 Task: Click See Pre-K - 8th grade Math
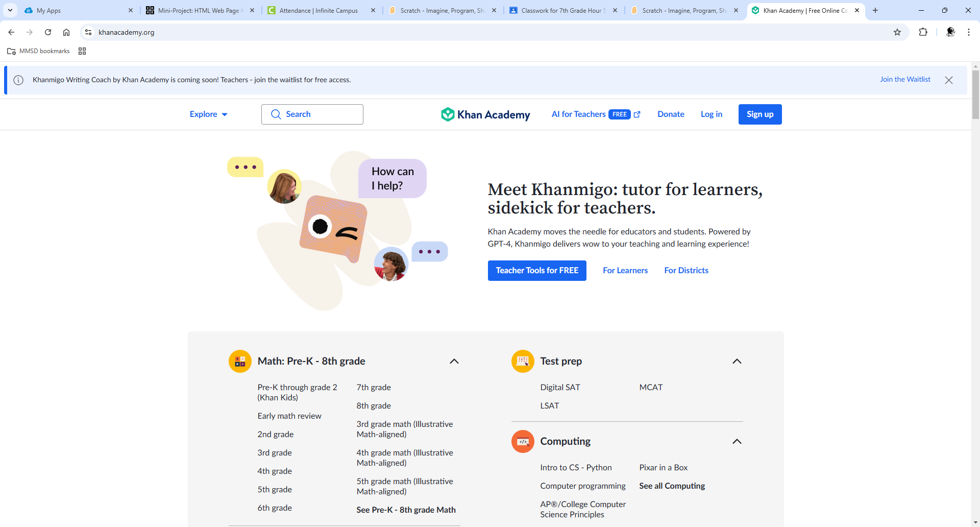point(406,510)
